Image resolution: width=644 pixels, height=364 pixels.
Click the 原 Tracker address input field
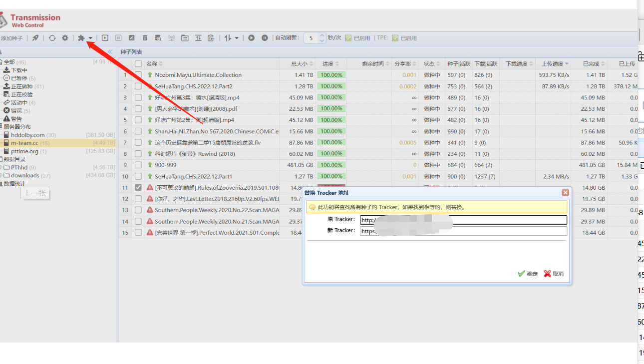tap(463, 220)
